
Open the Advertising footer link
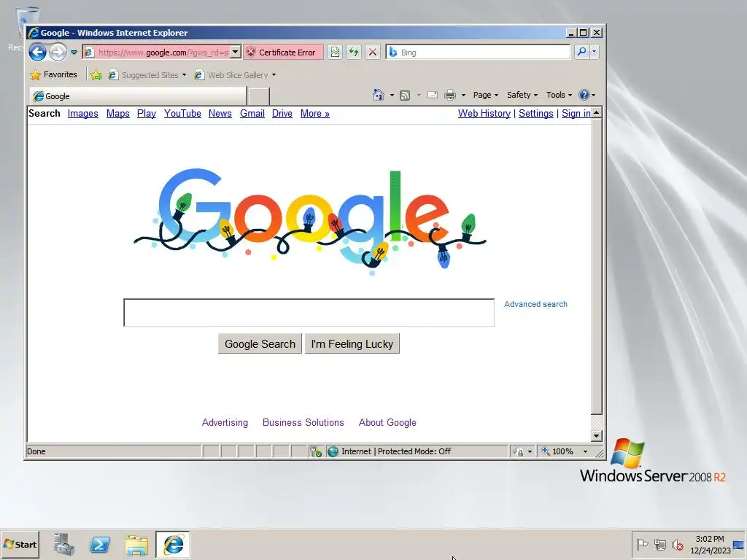click(x=225, y=422)
